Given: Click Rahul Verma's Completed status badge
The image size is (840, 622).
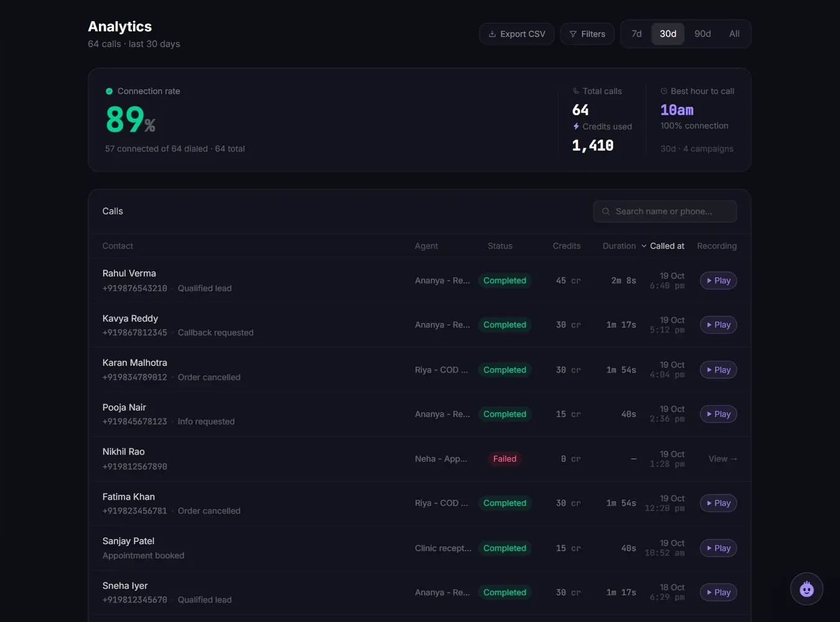Looking at the screenshot, I should [x=505, y=281].
